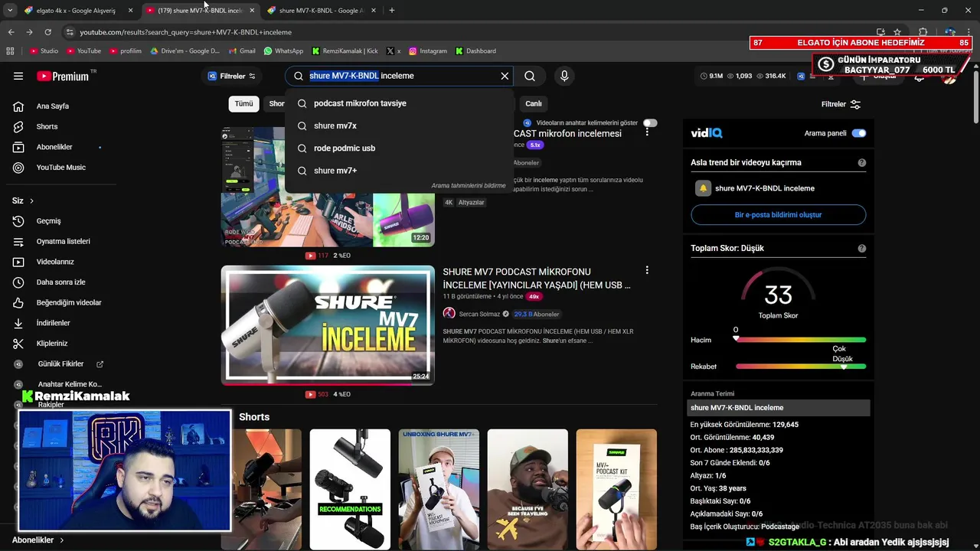The image size is (980, 551).
Task: Click the address bar URL
Action: tap(186, 32)
